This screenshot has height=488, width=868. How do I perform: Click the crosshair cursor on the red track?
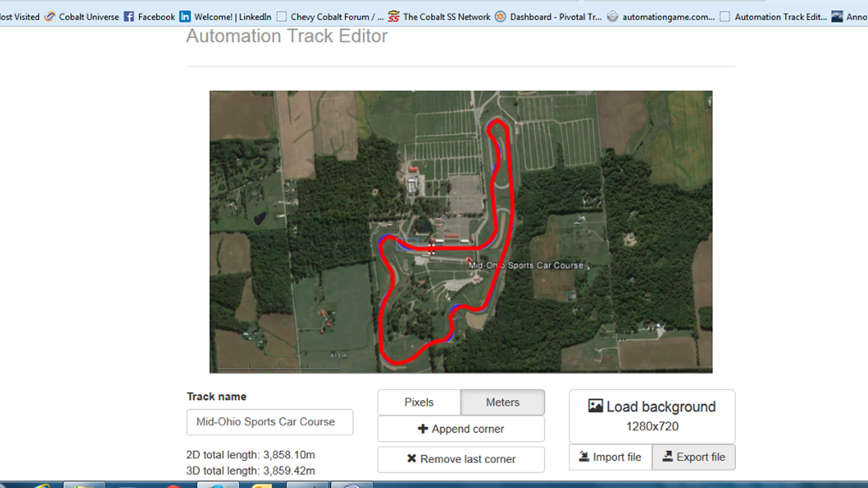(431, 247)
